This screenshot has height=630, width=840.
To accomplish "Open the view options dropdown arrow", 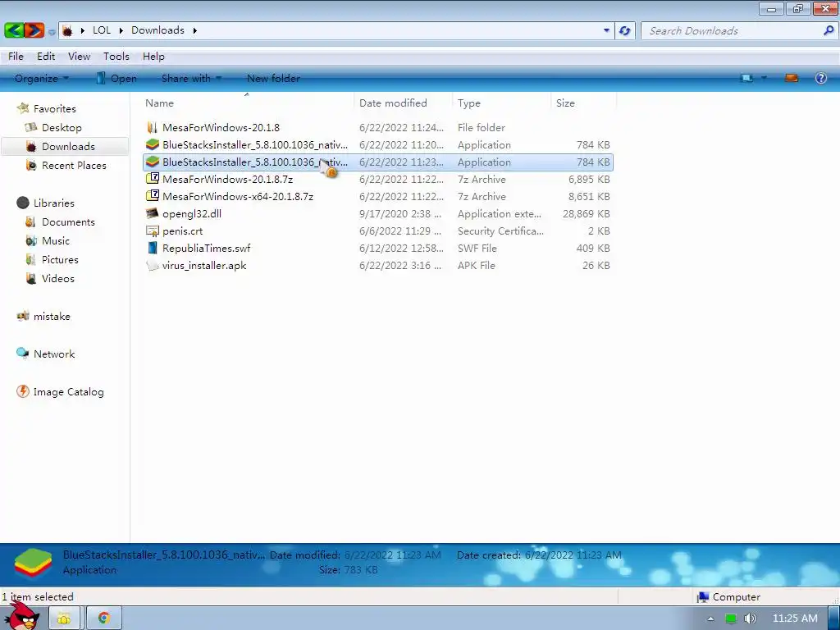I will [x=764, y=78].
